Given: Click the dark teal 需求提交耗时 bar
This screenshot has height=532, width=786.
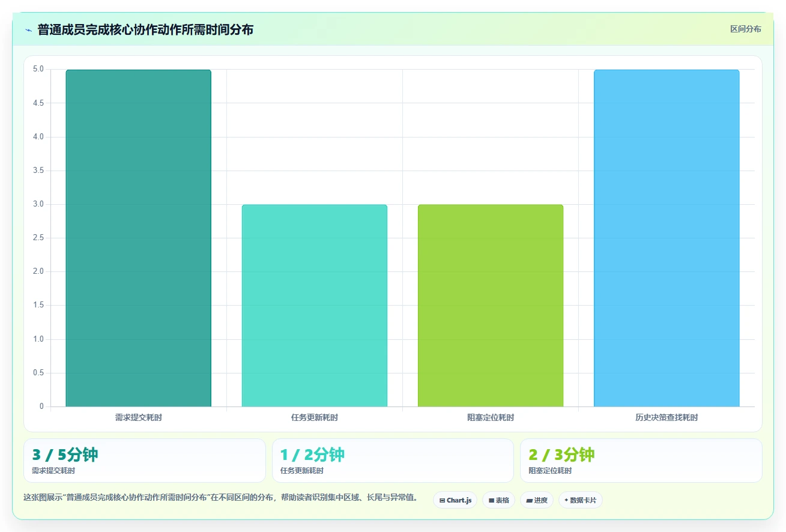Looking at the screenshot, I should (x=139, y=238).
